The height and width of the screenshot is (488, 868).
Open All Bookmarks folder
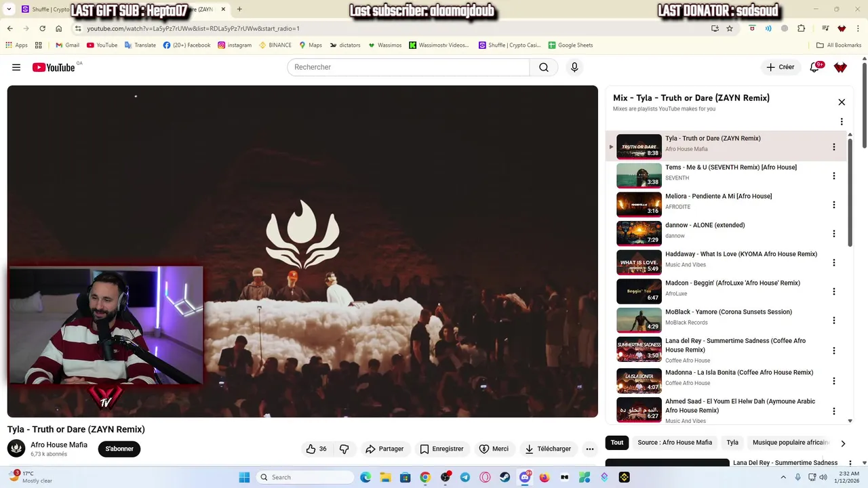click(839, 45)
